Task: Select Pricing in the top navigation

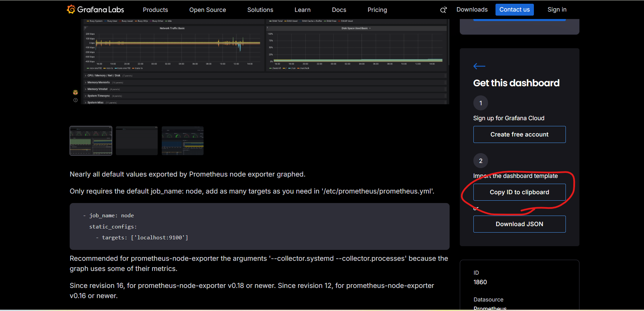Action: click(377, 10)
